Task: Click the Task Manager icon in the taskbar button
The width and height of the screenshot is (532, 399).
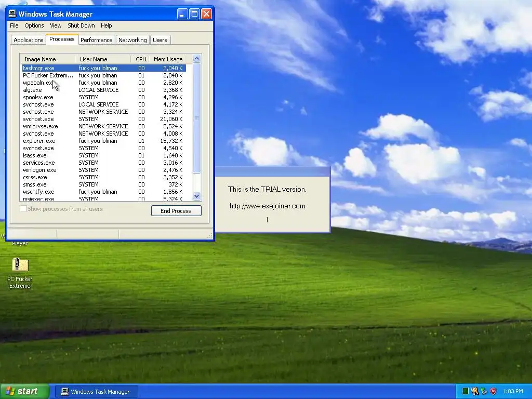Action: [64, 392]
